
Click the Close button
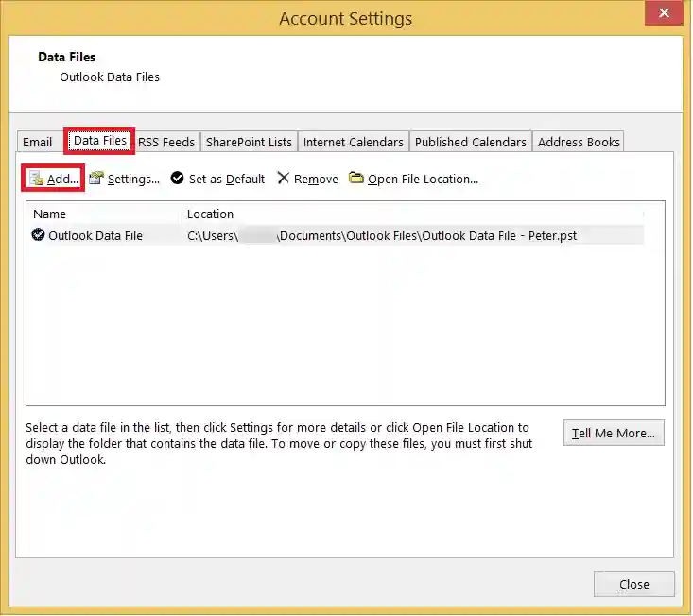tap(633, 584)
